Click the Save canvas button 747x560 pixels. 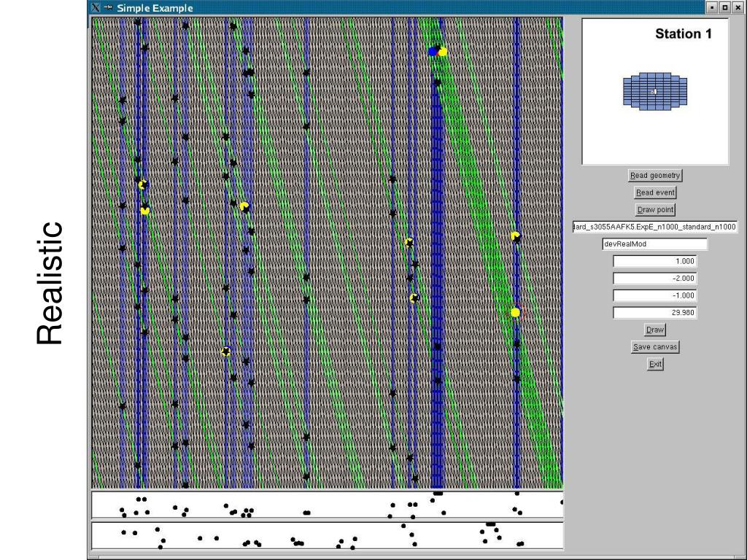[x=655, y=346]
